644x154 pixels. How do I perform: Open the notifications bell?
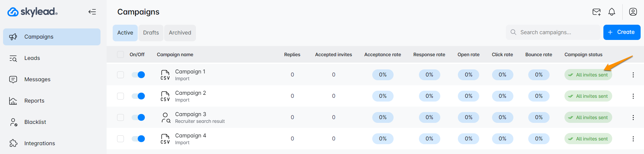(x=612, y=12)
